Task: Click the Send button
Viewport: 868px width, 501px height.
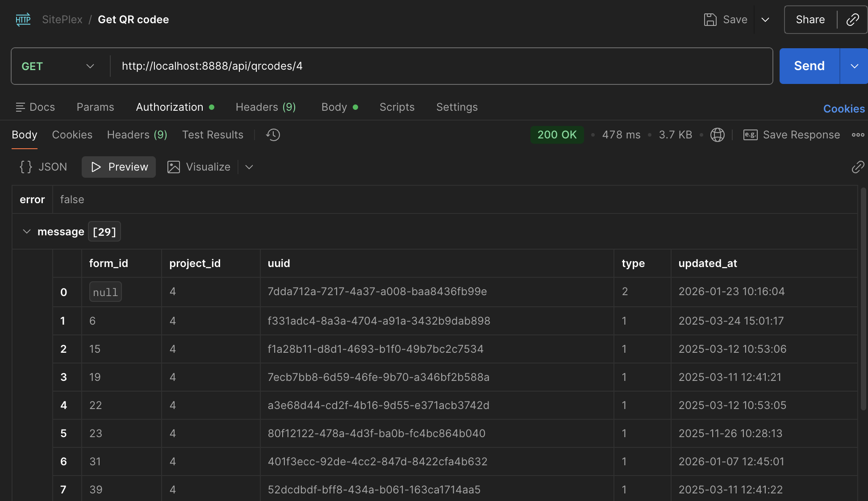Action: coord(808,66)
